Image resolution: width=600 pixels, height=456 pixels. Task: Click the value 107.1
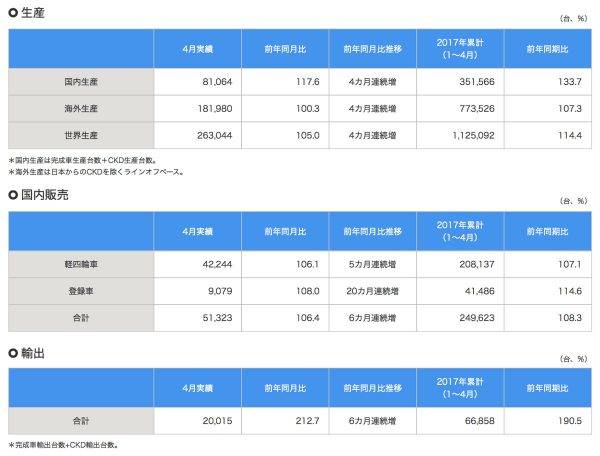click(570, 264)
